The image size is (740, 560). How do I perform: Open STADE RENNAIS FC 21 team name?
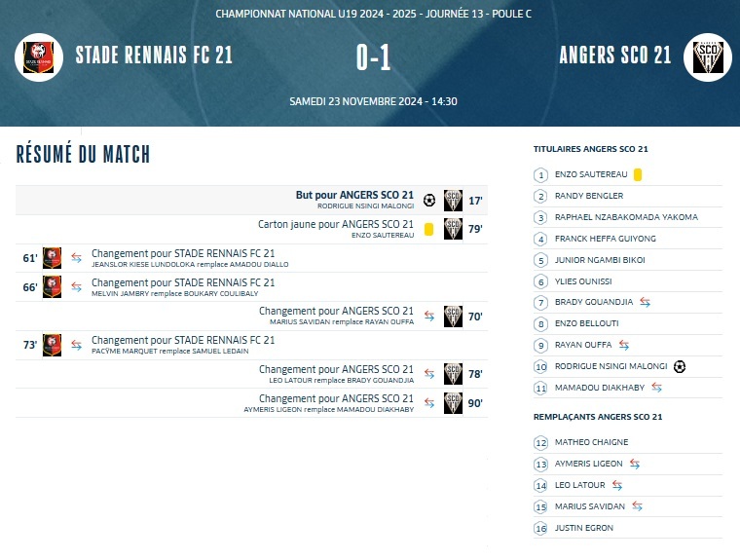click(154, 56)
